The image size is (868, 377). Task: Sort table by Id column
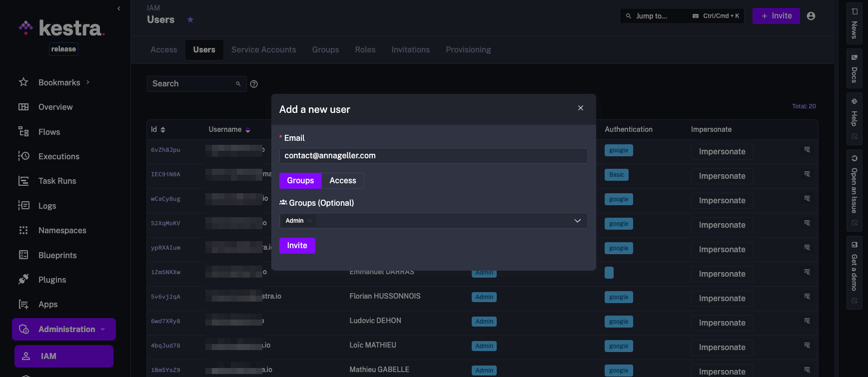click(x=163, y=130)
